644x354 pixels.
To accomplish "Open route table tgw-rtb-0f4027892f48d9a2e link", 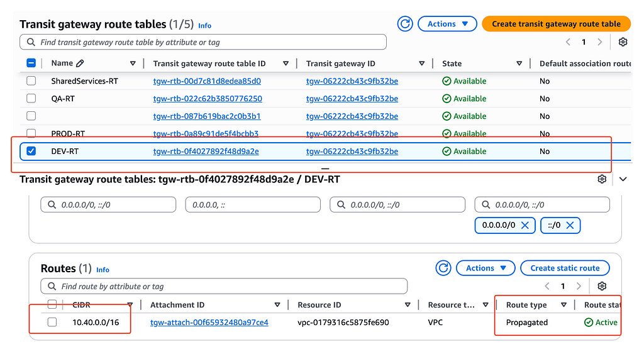I will point(206,151).
